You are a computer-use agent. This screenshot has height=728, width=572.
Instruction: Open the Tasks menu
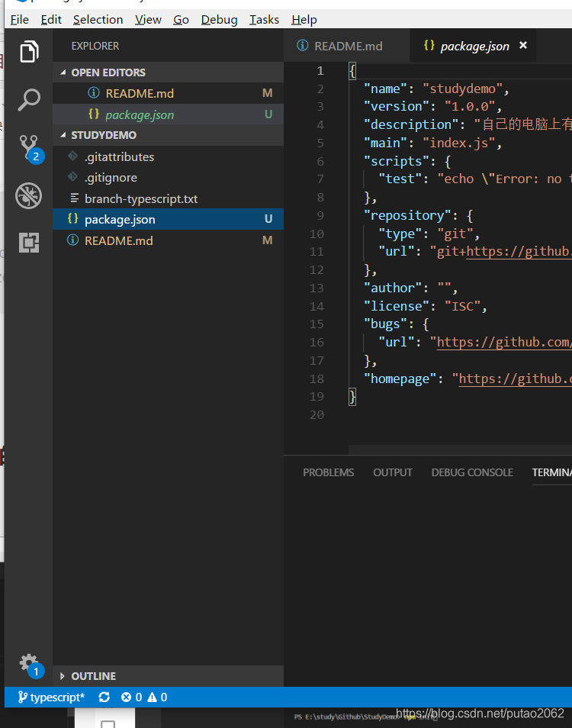tap(264, 20)
